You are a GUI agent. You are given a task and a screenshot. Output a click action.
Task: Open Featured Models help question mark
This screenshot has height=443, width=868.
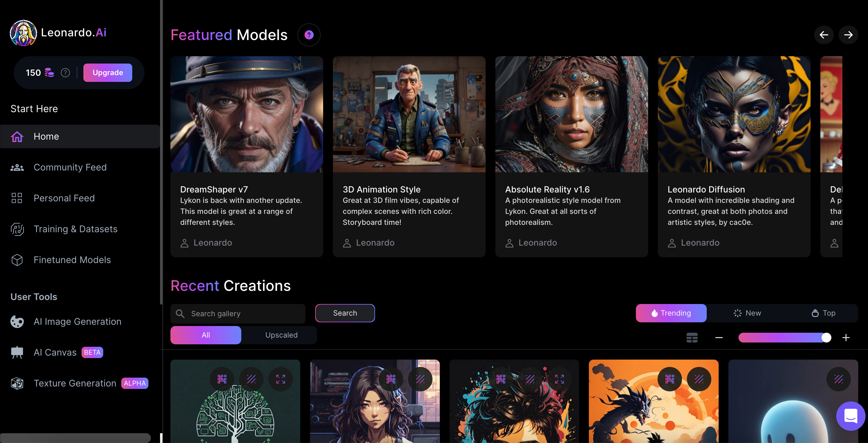(x=309, y=35)
